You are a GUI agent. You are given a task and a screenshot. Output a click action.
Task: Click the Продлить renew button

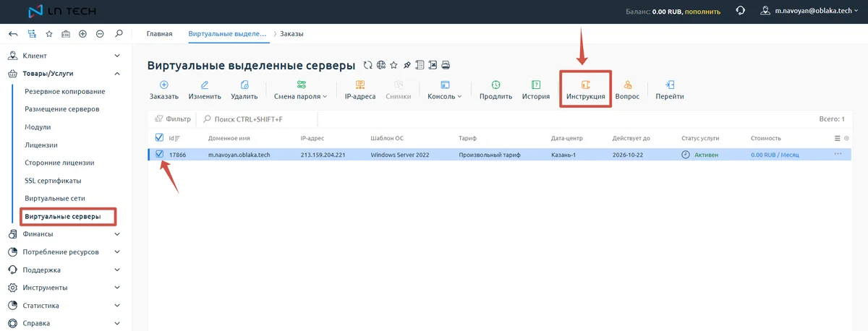point(495,90)
